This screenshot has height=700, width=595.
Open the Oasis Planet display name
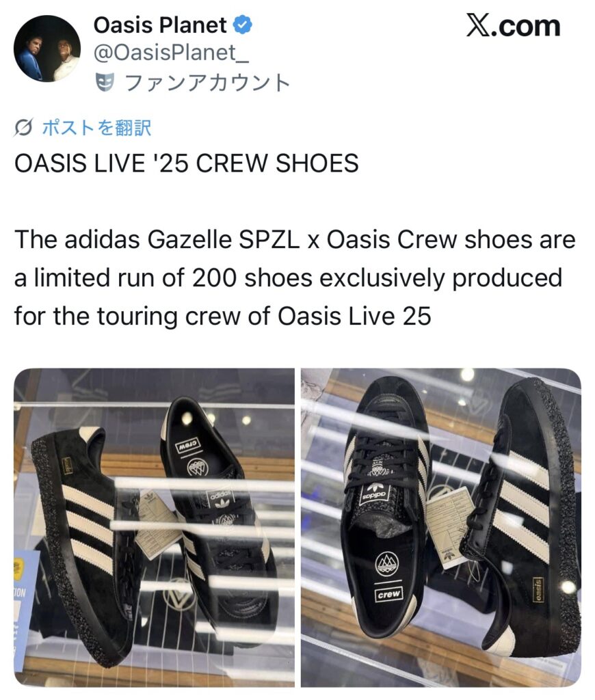(160, 25)
